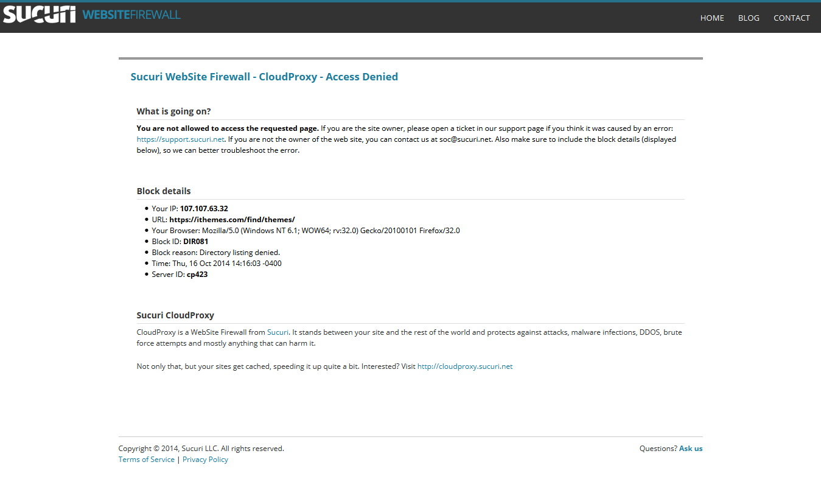Click the "What is going on?" heading
Viewport: 821px width, 504px height.
(x=173, y=111)
